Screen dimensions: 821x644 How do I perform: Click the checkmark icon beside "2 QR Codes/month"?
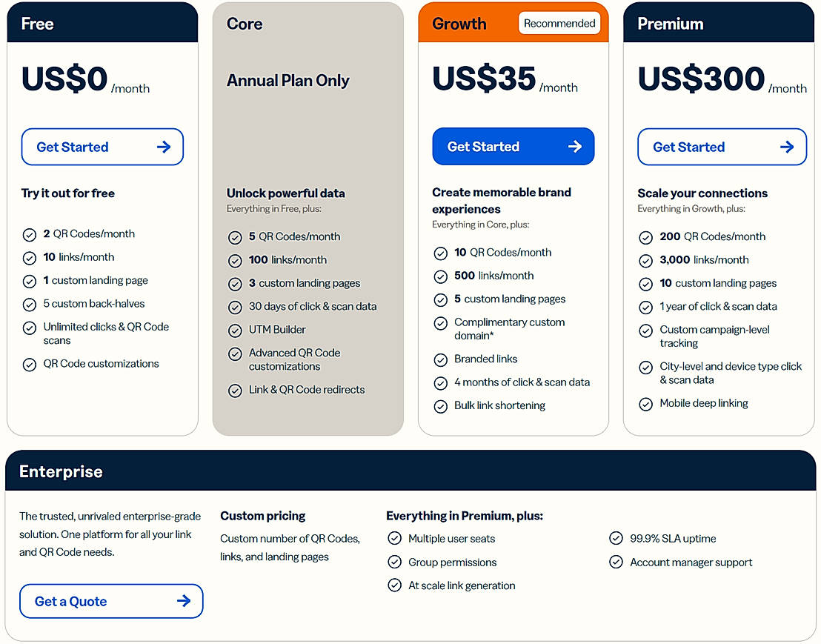click(x=30, y=233)
